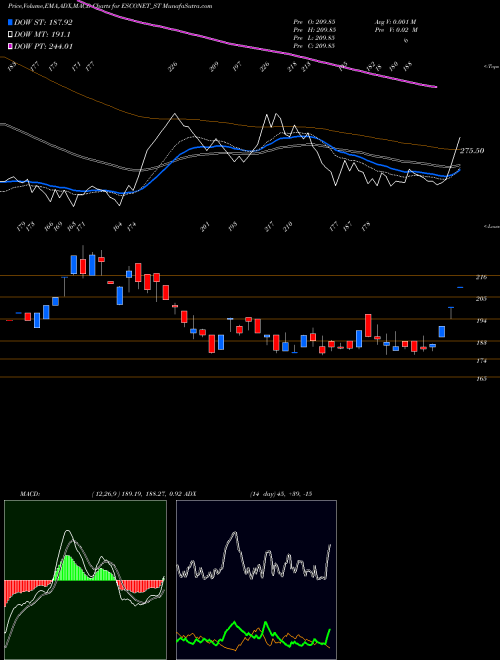The image size is (500, 660).
Task: Click the blue DOW ST legend swatch
Action: pos(11,22)
